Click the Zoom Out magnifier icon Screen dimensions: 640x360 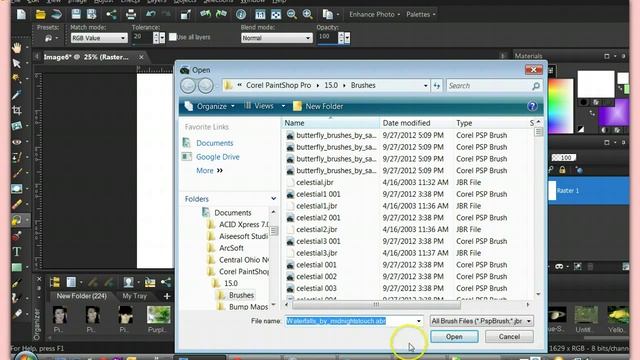click(291, 14)
